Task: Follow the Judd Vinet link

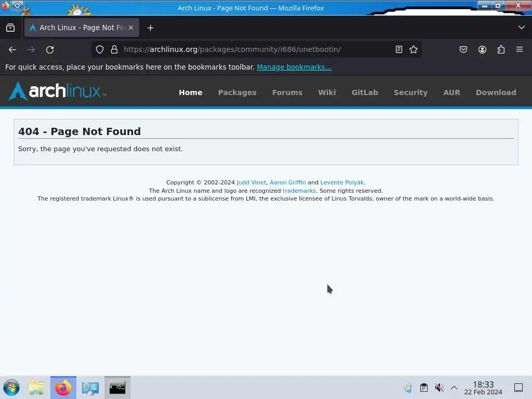Action: pos(251,182)
